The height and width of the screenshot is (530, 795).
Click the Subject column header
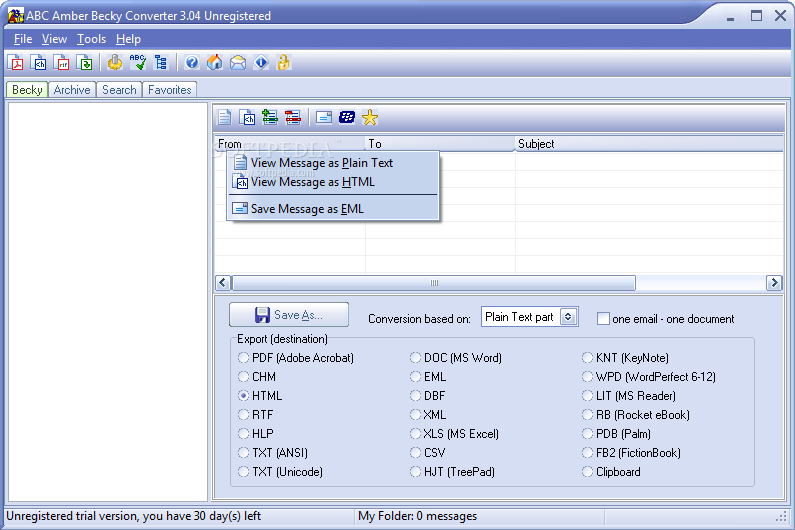coord(649,144)
